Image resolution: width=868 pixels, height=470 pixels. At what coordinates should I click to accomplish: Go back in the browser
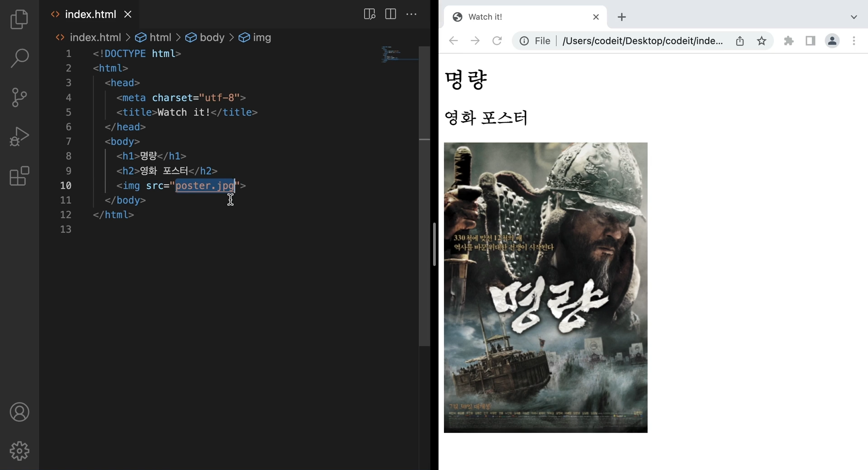(453, 41)
